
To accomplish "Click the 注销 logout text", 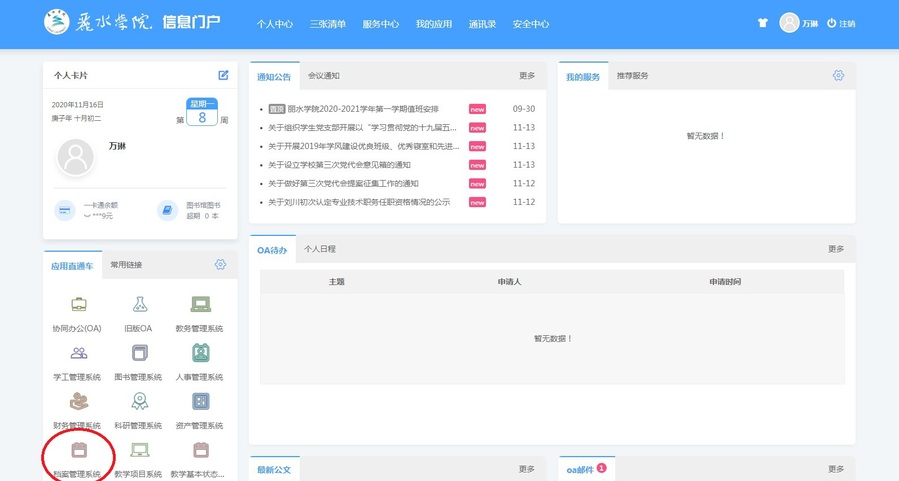I will pos(847,24).
